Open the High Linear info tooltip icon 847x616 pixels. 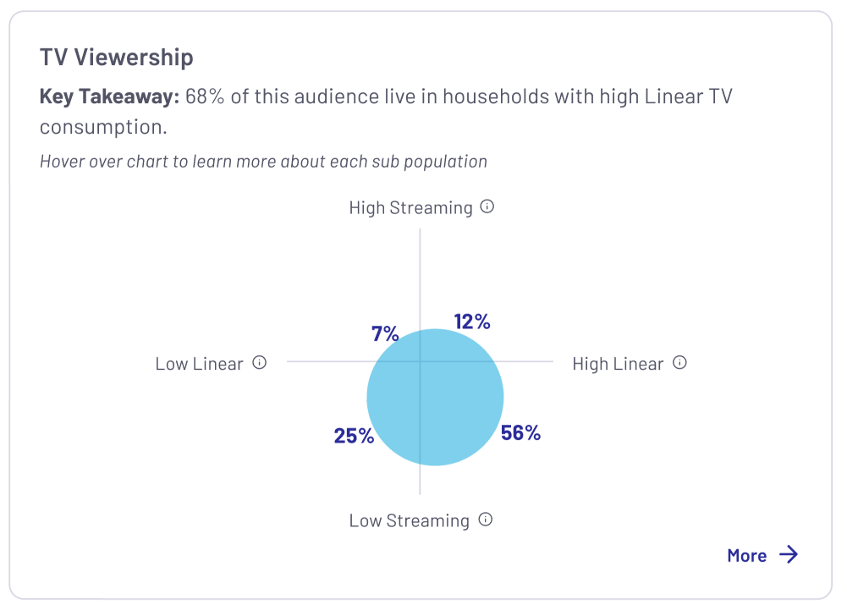coord(679,363)
